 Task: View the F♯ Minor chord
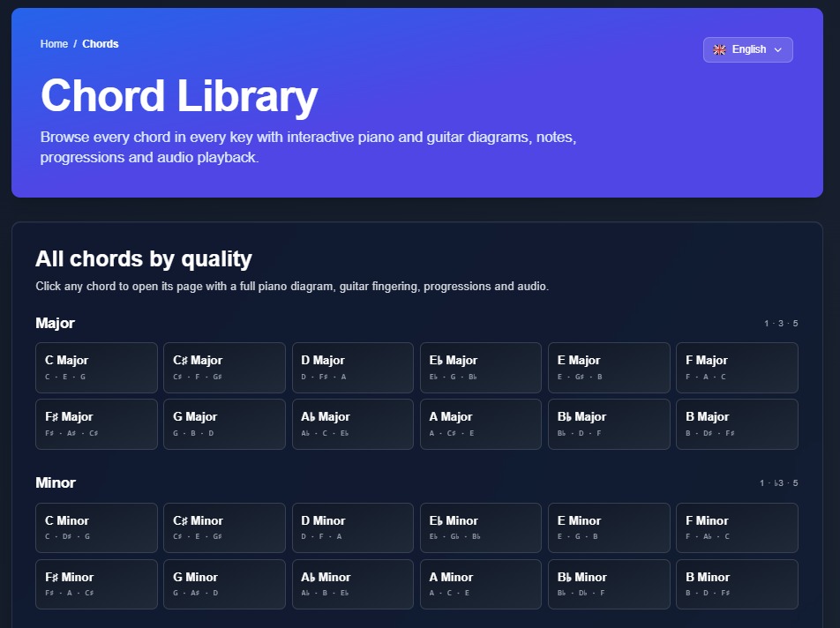(96, 584)
